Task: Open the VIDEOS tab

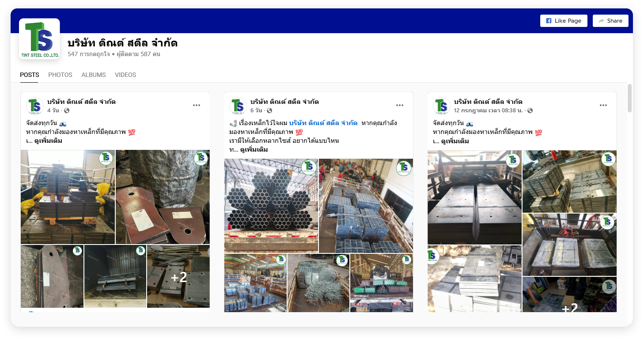Action: (125, 75)
